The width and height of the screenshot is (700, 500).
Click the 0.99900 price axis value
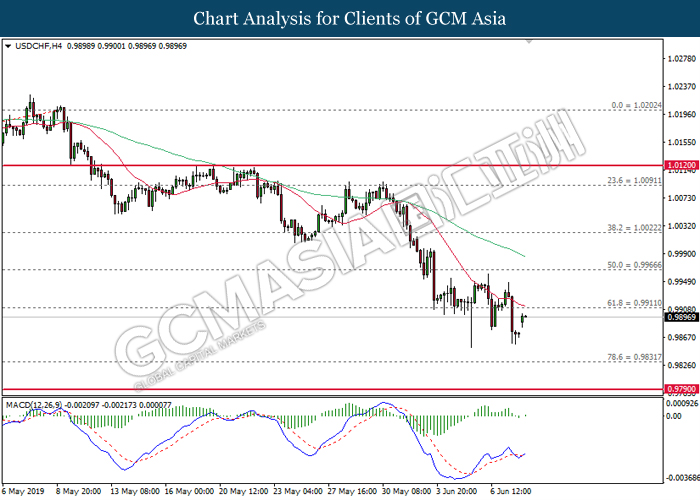pyautogui.click(x=681, y=254)
